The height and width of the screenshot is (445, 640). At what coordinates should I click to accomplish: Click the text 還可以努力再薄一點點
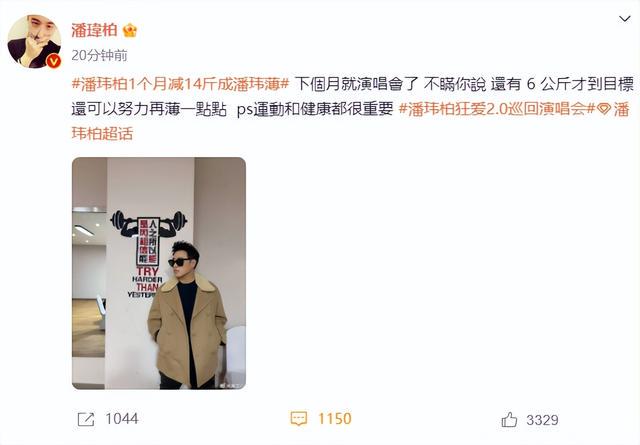click(149, 109)
